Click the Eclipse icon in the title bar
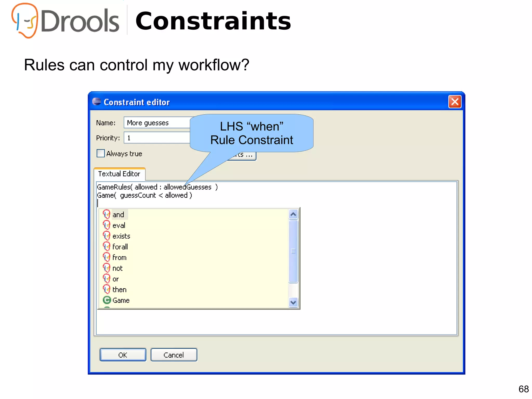 pos(96,102)
